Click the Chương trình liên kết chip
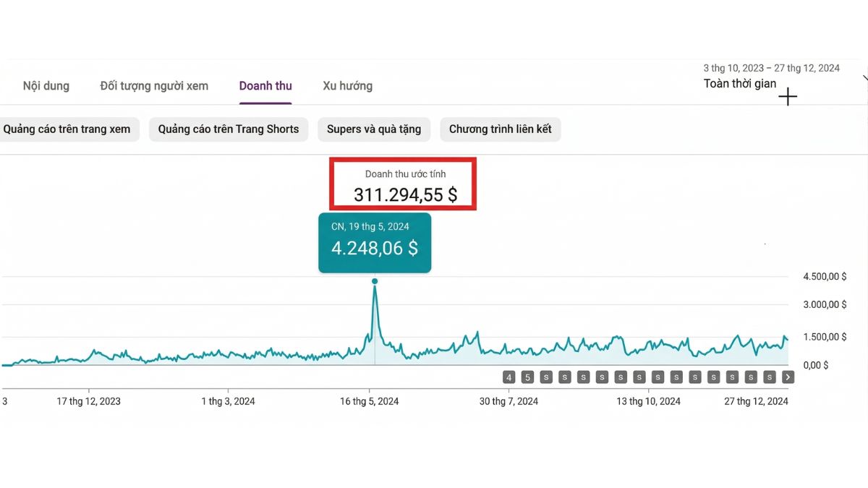This screenshot has width=868, height=488. coord(501,129)
